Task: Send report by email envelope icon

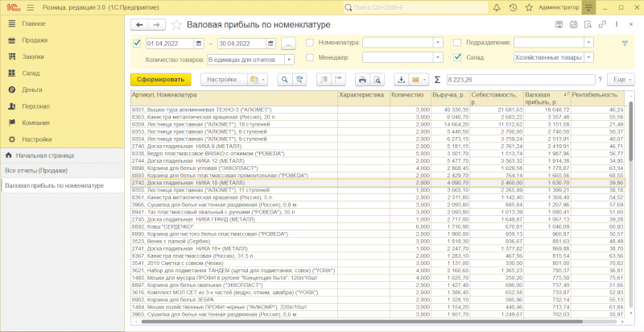Action: click(415, 80)
